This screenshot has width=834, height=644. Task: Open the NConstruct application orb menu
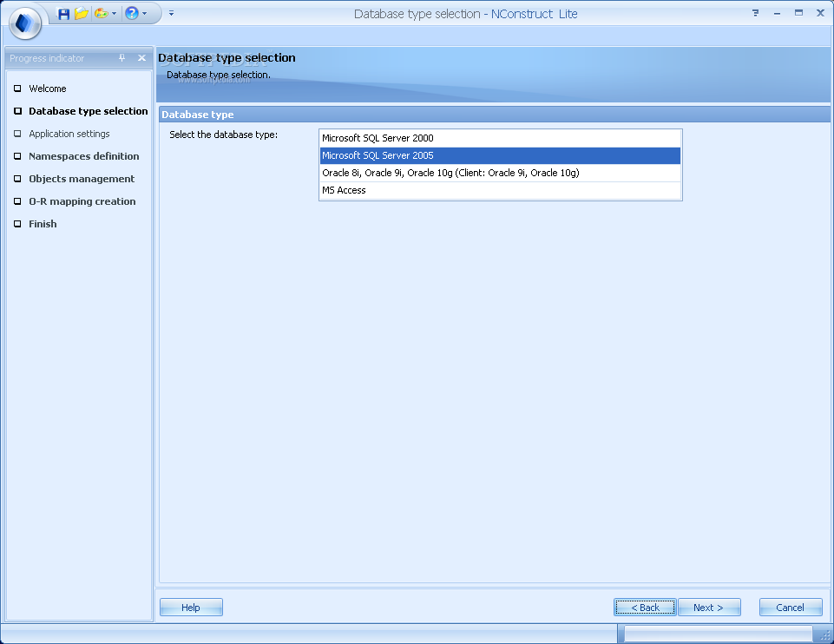point(25,24)
